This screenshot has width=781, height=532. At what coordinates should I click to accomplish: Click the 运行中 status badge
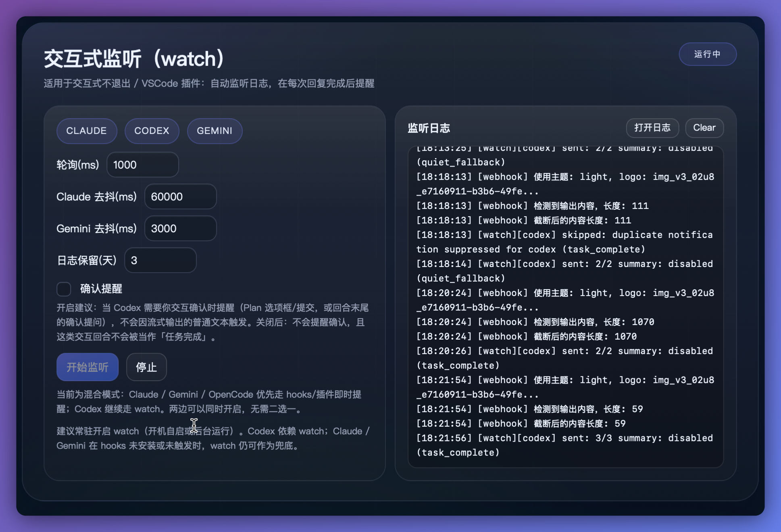click(708, 54)
